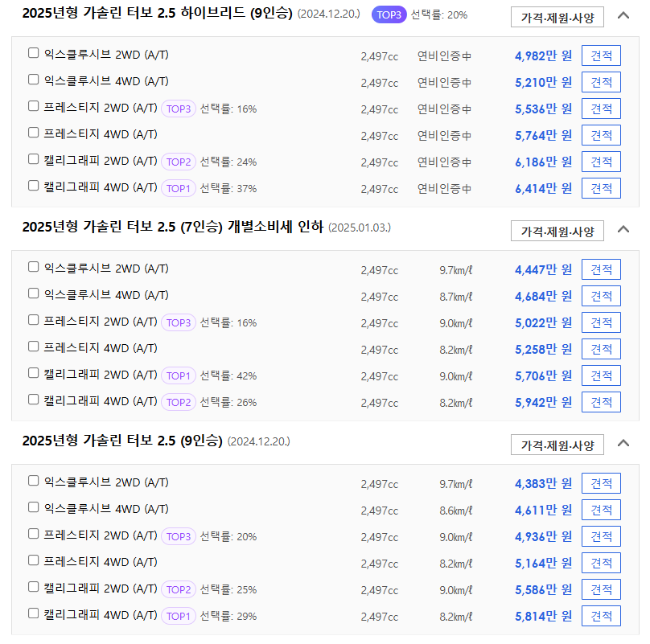
Task: Click the 2025년형 가솔린 터보 2.5 하이브리드 (9인승) heading
Action: (x=157, y=13)
